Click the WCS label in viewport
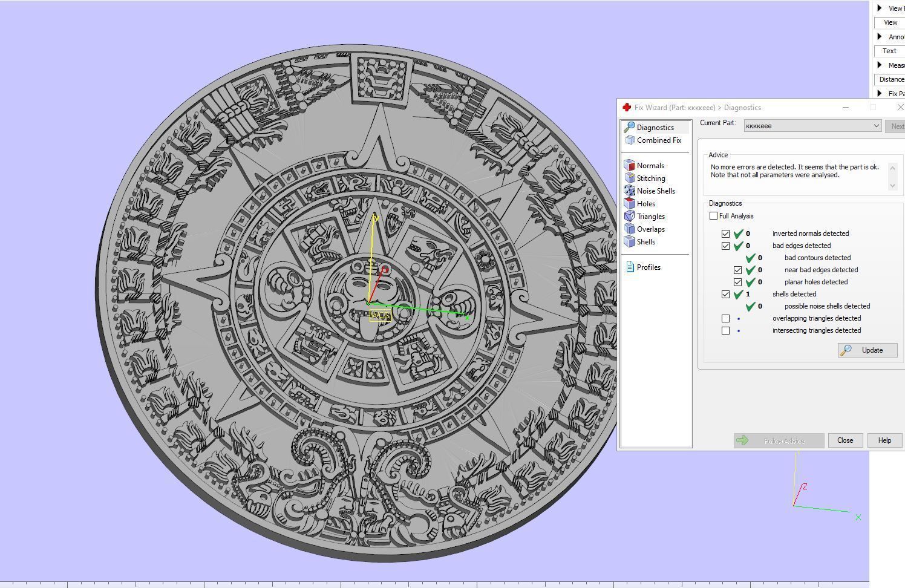This screenshot has height=588, width=905. click(380, 316)
